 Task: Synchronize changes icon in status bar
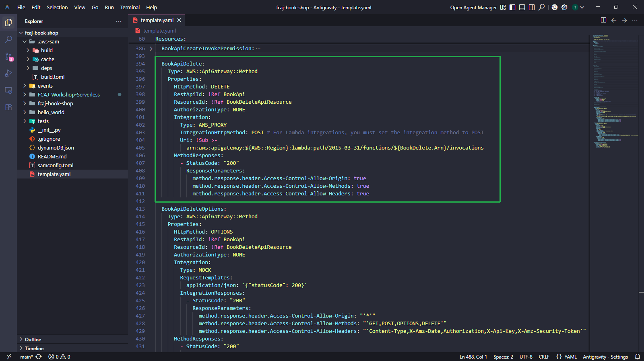pos(39,357)
